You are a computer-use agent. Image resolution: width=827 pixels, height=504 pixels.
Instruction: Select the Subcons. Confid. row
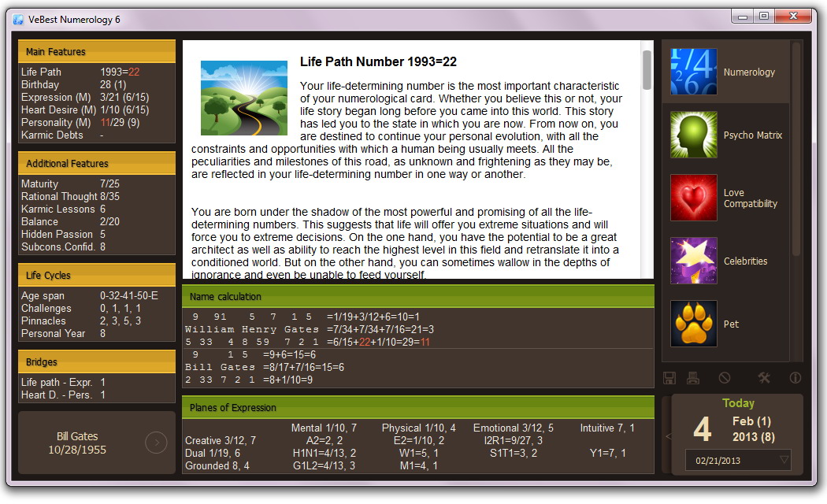[97, 246]
